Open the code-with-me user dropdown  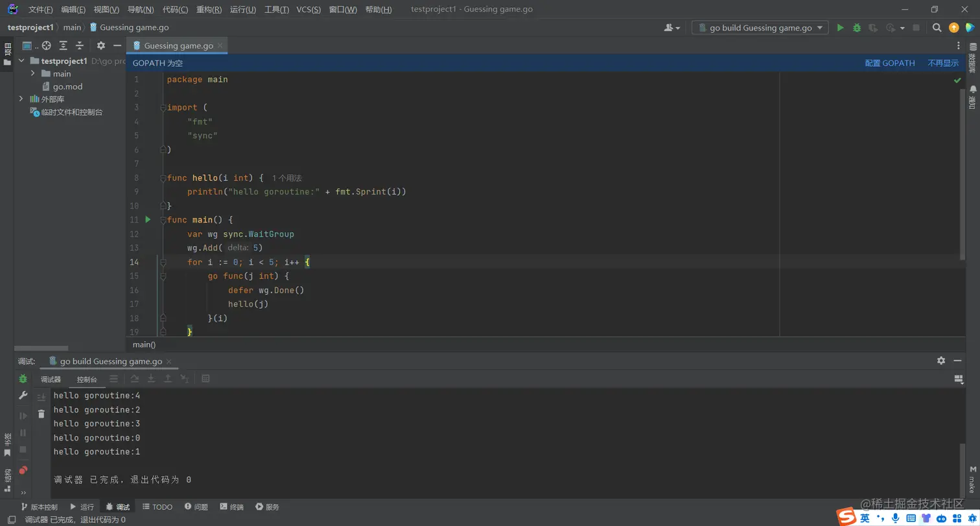tap(672, 28)
